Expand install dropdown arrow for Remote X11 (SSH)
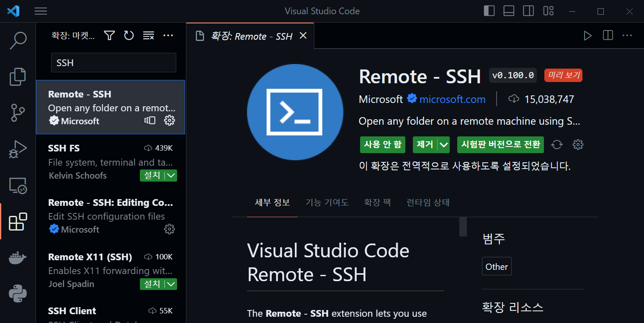This screenshot has width=644, height=323. pyautogui.click(x=171, y=284)
